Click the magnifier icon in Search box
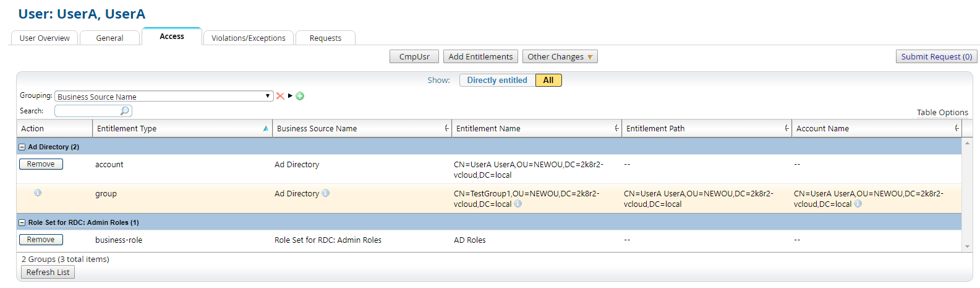This screenshot has width=980, height=288. [x=125, y=111]
